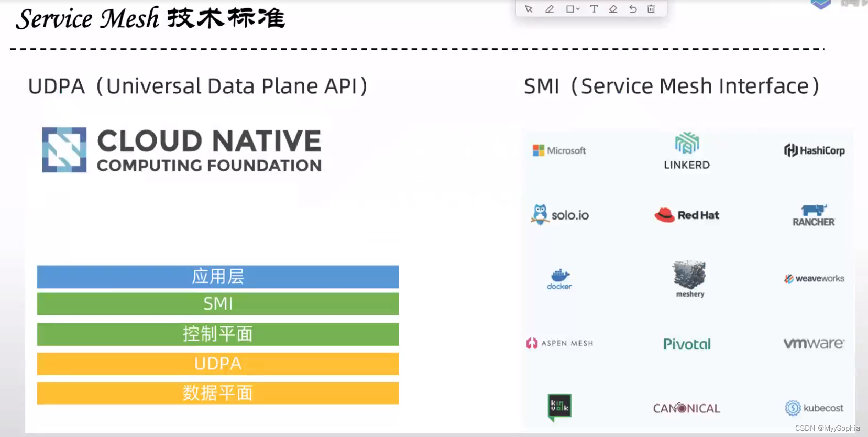The height and width of the screenshot is (437, 868).
Task: Click the kinvolk logo
Action: (x=559, y=407)
